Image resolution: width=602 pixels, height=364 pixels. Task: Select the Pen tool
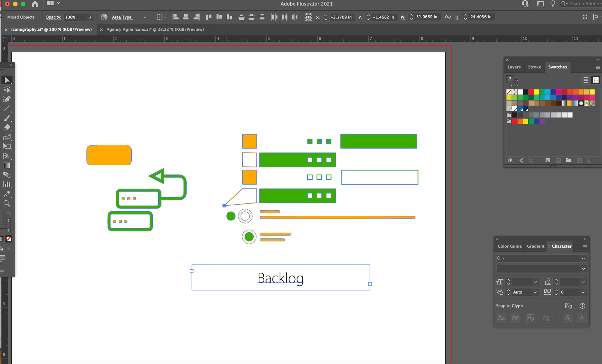pos(7,99)
